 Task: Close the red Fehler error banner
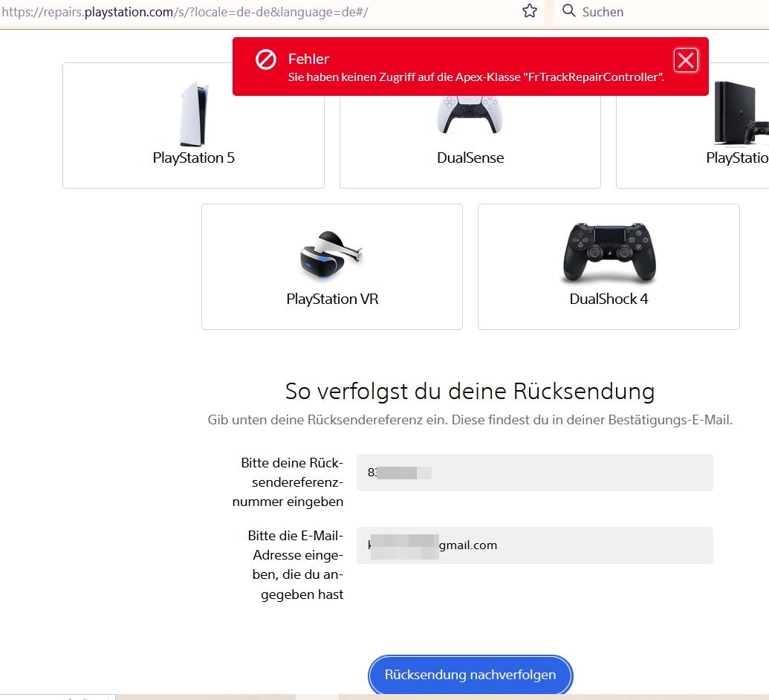tap(685, 60)
